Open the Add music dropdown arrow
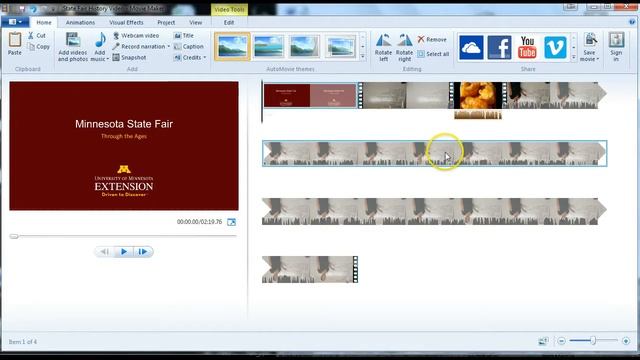640x360 pixels. tap(108, 59)
